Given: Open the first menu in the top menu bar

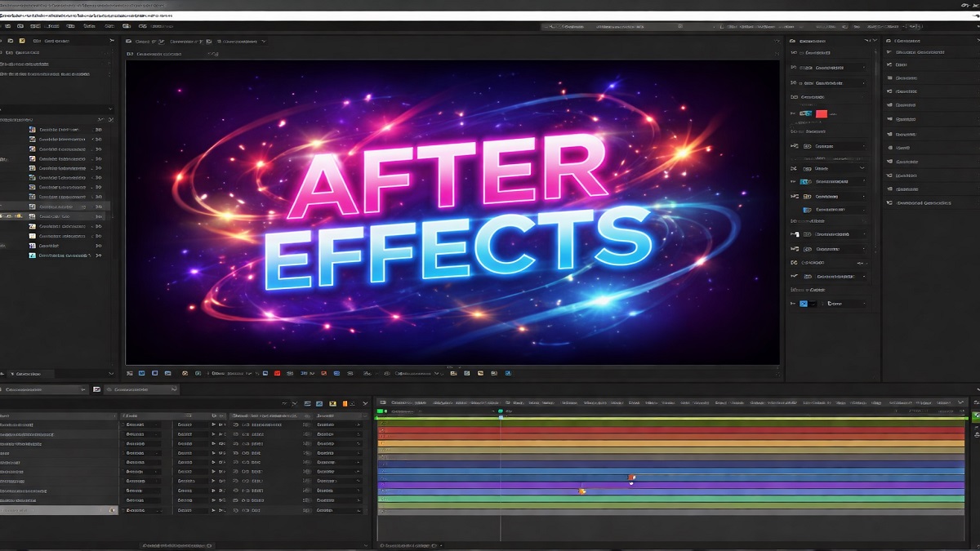Looking at the screenshot, I should [7, 13].
